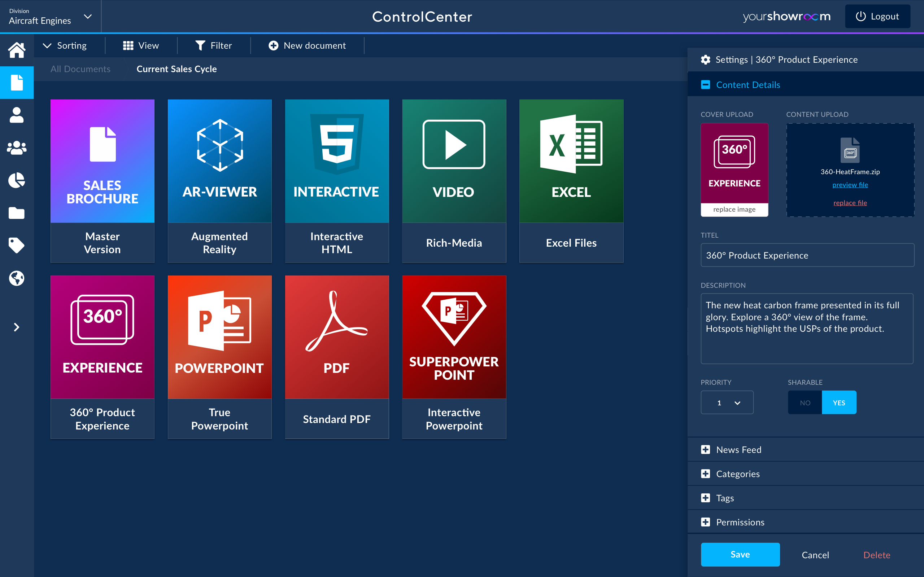
Task: Replace the 360° Experience cover image
Action: pos(734,209)
